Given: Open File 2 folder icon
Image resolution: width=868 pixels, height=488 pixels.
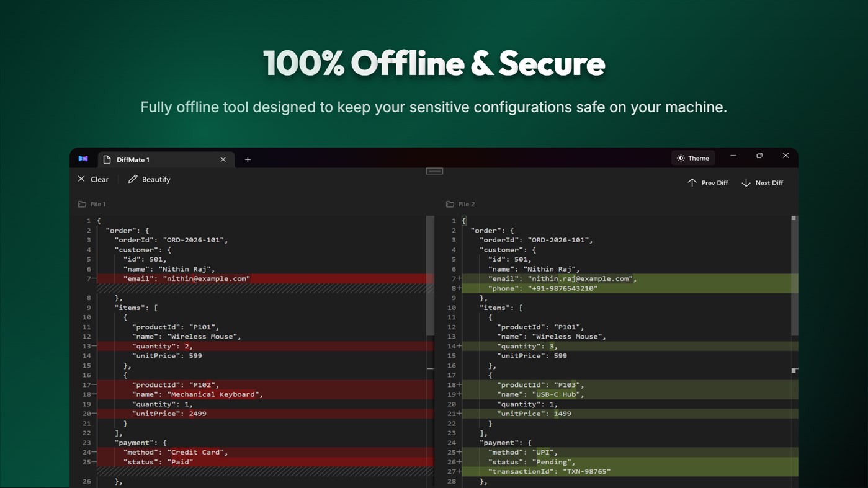Looking at the screenshot, I should click(x=450, y=204).
